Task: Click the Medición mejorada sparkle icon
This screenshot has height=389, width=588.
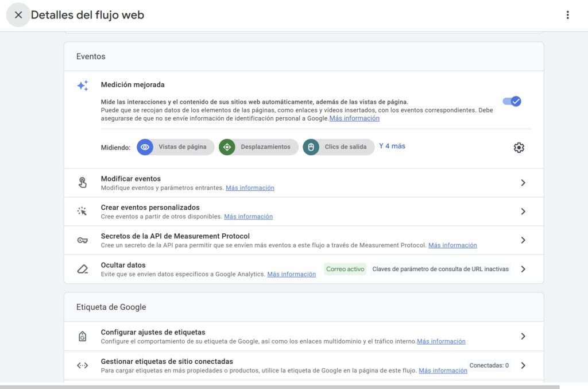Action: click(x=83, y=86)
